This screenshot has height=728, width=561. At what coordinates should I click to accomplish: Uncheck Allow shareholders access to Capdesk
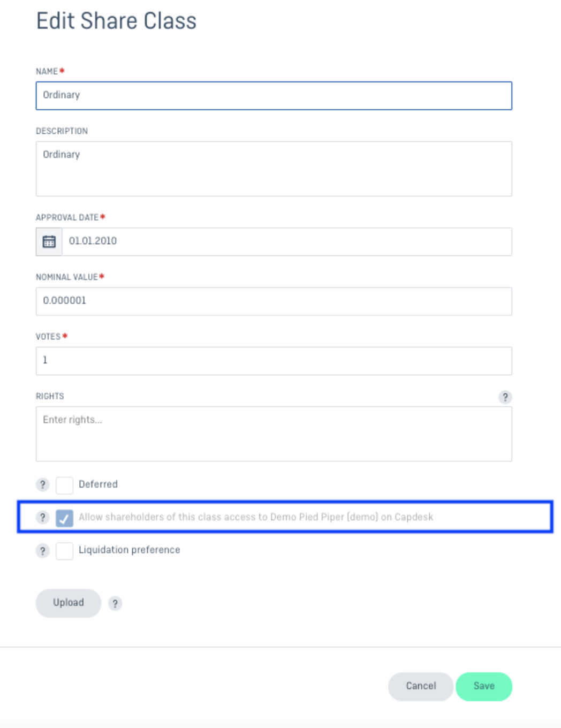(x=64, y=518)
